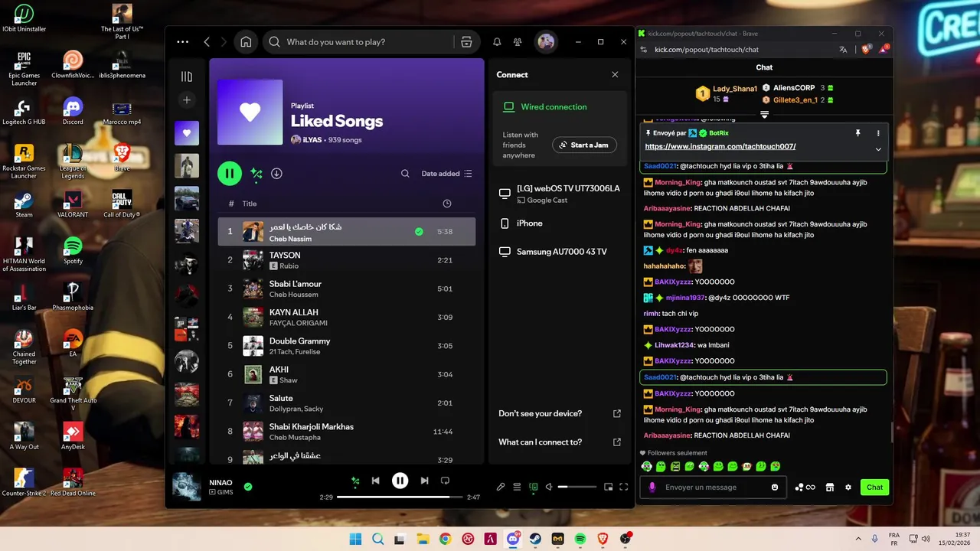Start a Jam with friends
This screenshot has height=551, width=980.
pyautogui.click(x=584, y=145)
